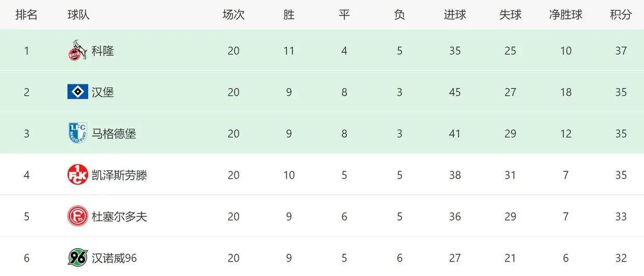This screenshot has height=276, width=644.
Task: Click the 排名 column header
Action: pos(26,14)
